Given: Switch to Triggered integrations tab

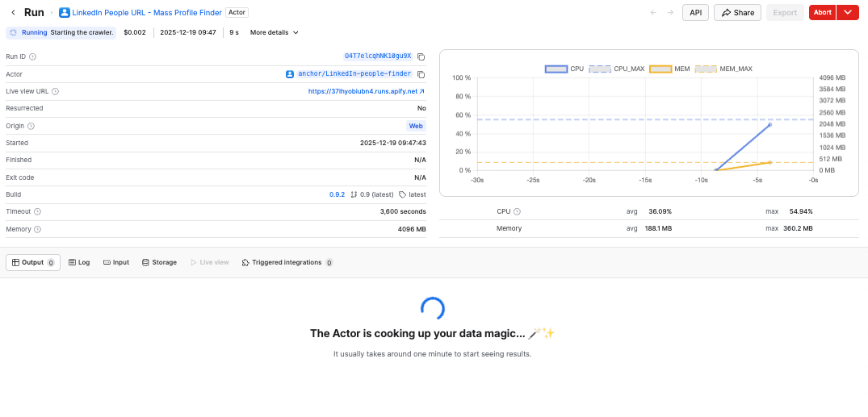Looking at the screenshot, I should point(287,263).
